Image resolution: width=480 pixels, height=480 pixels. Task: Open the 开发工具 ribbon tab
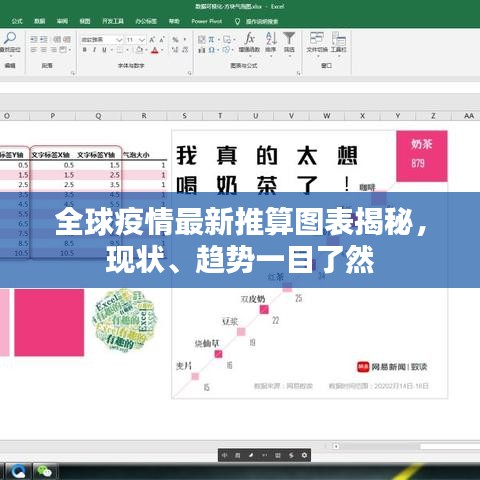(x=113, y=21)
